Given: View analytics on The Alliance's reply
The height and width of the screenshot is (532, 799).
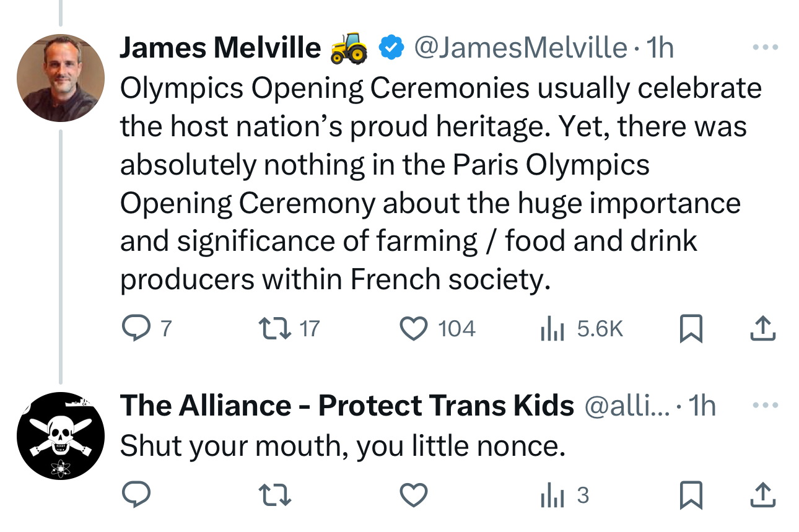Looking at the screenshot, I should 551,495.
